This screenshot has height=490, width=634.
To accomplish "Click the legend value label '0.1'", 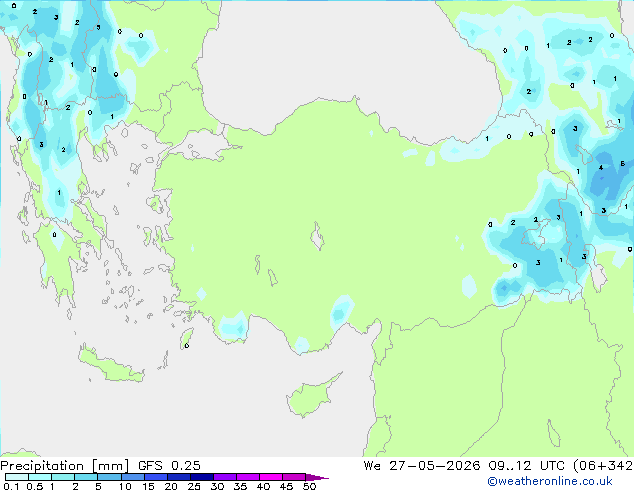I will tap(11, 486).
